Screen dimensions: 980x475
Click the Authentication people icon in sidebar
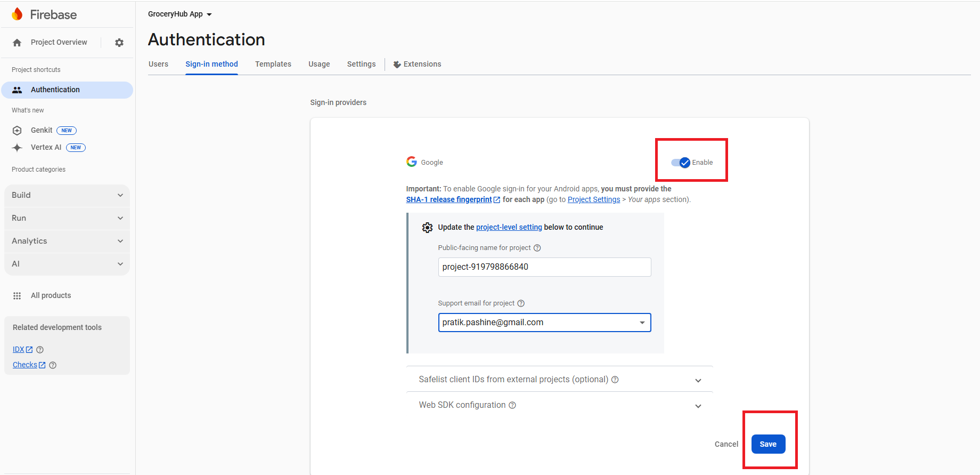point(17,90)
